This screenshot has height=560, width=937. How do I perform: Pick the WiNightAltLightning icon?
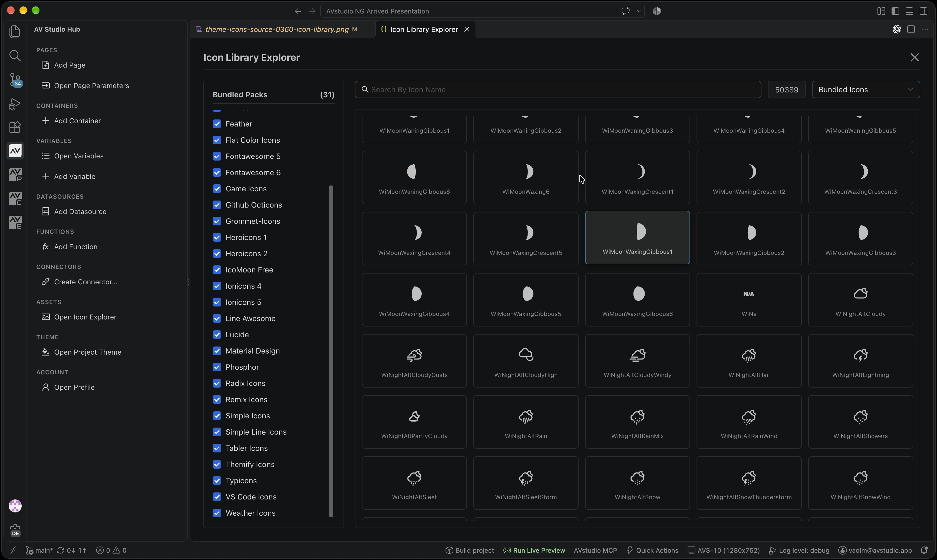860,361
